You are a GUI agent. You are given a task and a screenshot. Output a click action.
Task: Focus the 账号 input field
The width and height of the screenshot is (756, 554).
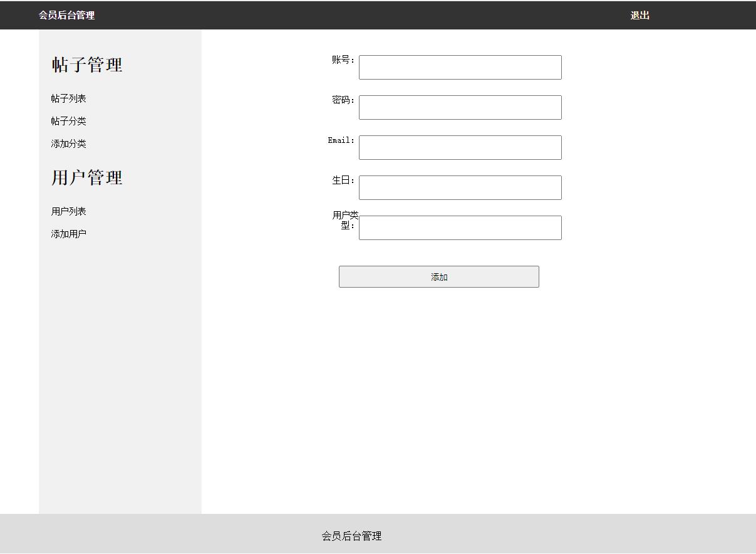point(460,68)
